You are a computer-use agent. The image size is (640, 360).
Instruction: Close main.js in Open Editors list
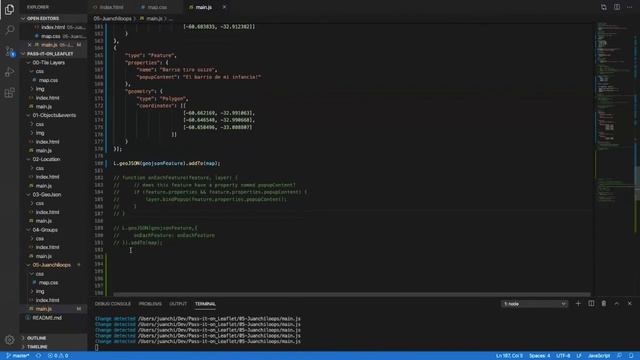click(x=29, y=45)
